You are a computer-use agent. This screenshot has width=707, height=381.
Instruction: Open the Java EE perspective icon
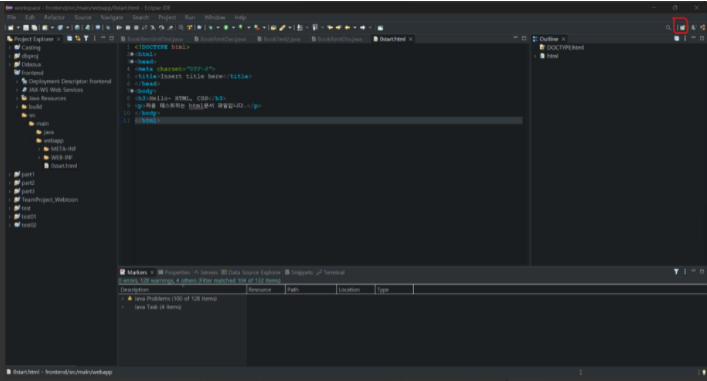[694, 28]
